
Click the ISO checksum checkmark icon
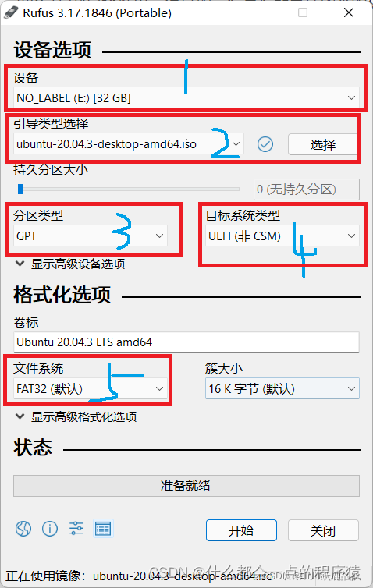click(265, 144)
